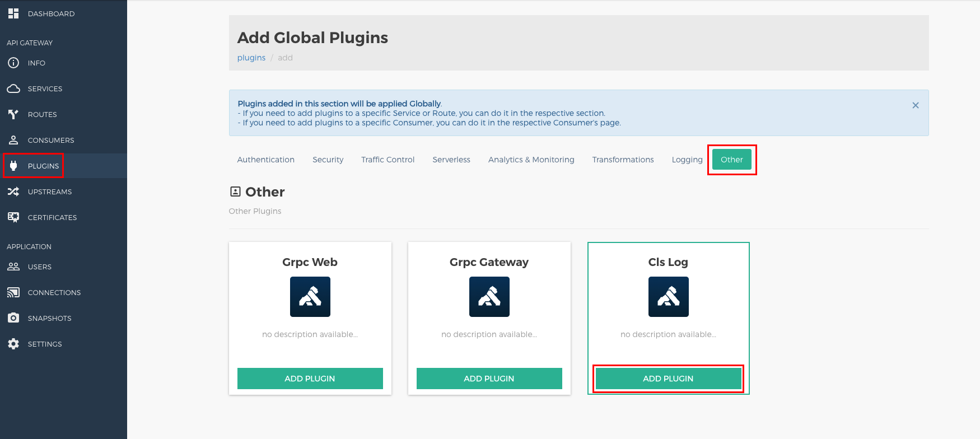Click the API GATEWAY sidebar label
The image size is (980, 439).
30,43
